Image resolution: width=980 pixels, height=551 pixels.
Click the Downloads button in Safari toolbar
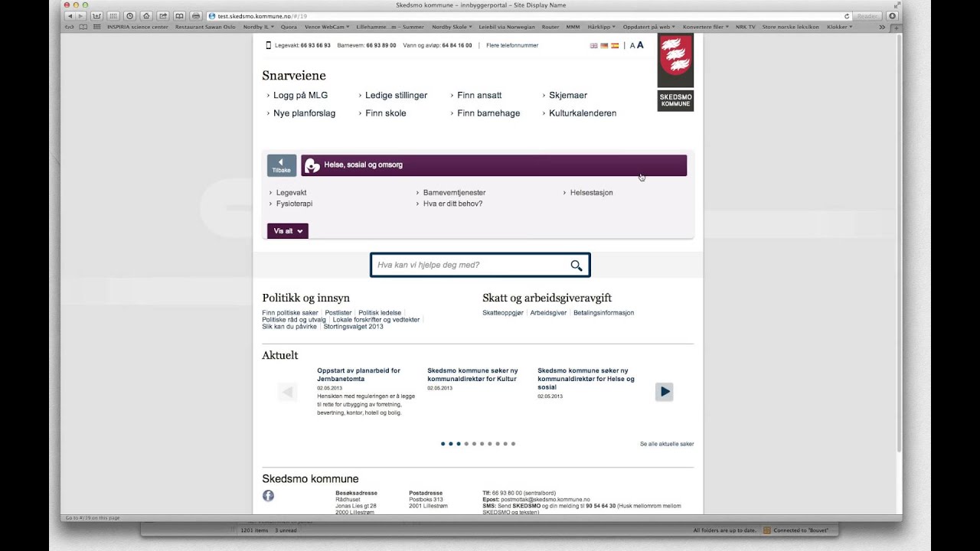(892, 15)
